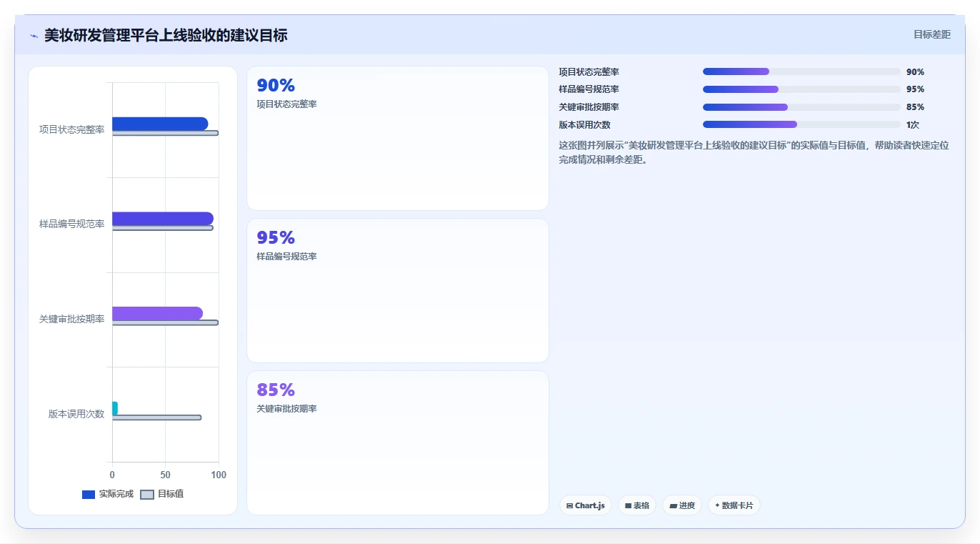Select the 关键审批按期率 caption under the 85% card value
The image size is (980, 544).
pos(286,409)
